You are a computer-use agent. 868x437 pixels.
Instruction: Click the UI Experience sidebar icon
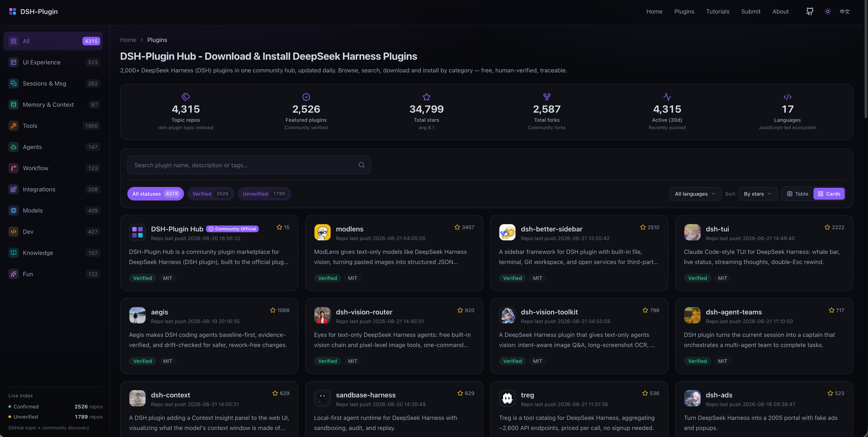coord(14,62)
